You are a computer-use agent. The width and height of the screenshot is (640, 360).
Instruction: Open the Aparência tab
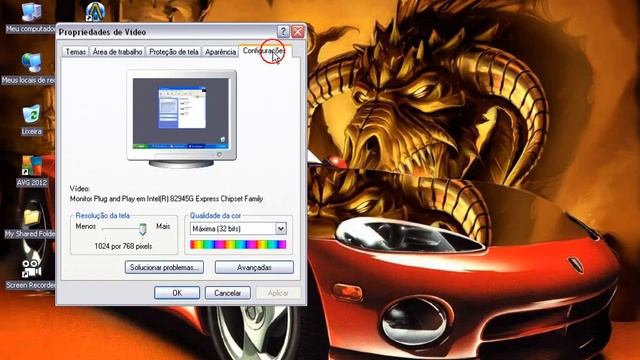[x=220, y=52]
